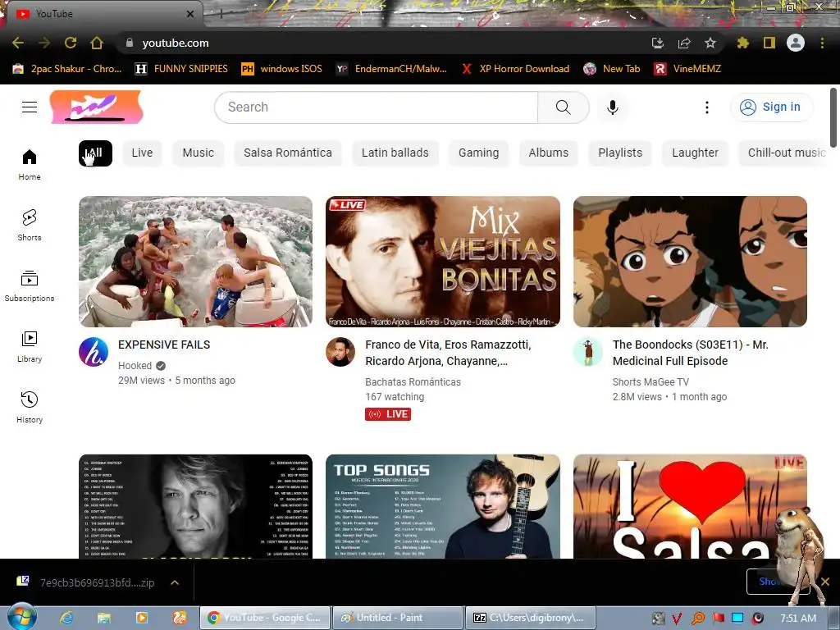Image resolution: width=840 pixels, height=630 pixels.
Task: Open YouTube settings three-dot menu
Action: (706, 107)
